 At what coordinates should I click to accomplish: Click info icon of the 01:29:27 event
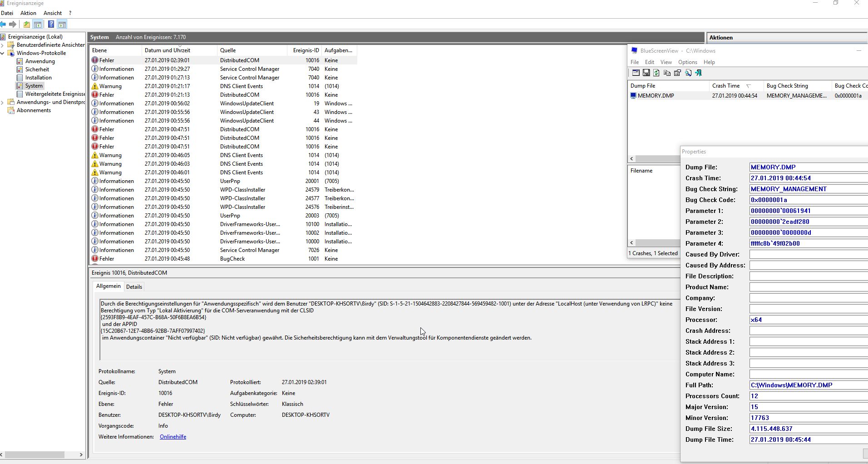pyautogui.click(x=95, y=69)
